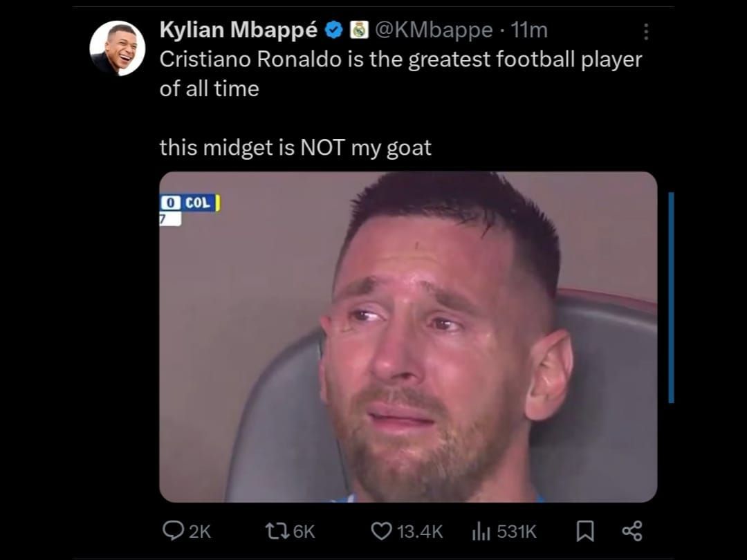Click the tweet text about Cristiano Ronaldo
Viewport: 747px width, 560px height.
[x=400, y=74]
